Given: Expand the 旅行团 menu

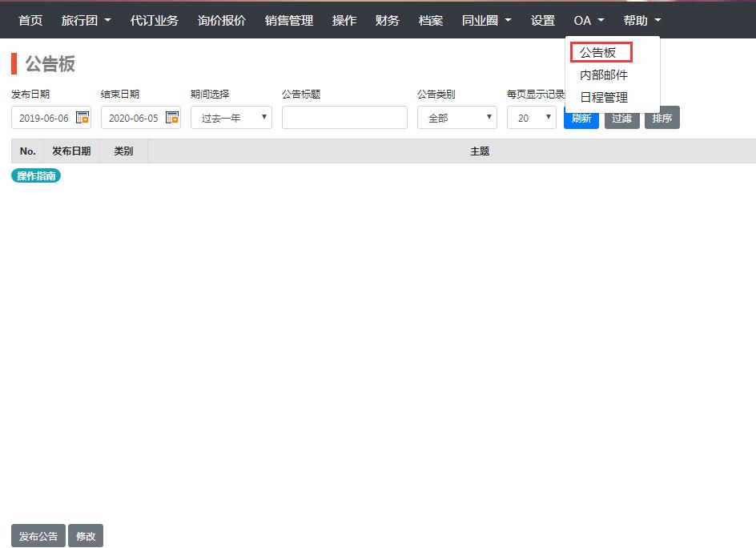Looking at the screenshot, I should click(x=86, y=20).
